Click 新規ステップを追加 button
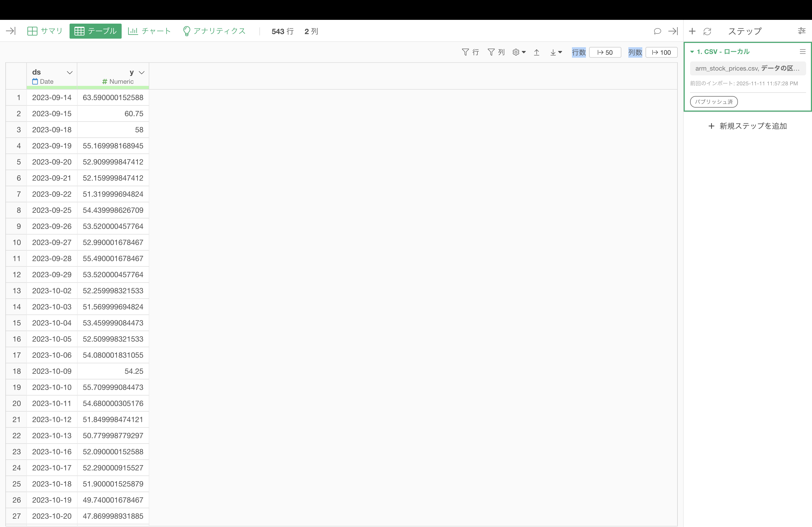 (748, 126)
